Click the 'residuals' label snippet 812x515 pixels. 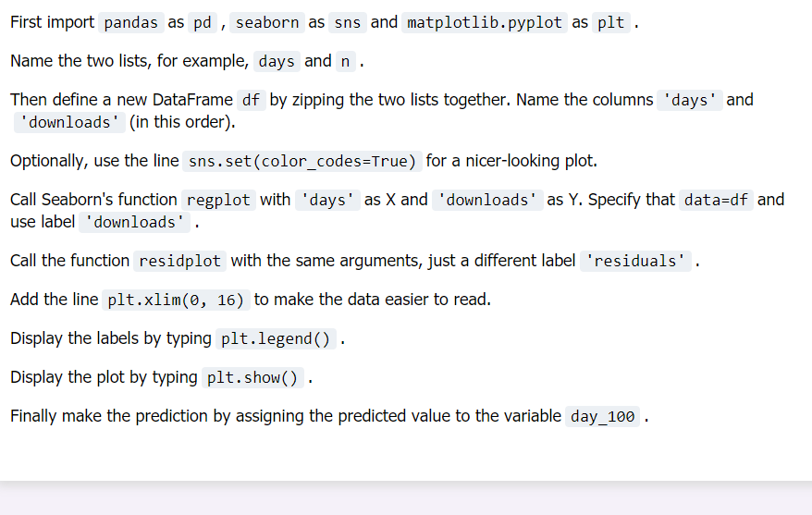click(635, 261)
